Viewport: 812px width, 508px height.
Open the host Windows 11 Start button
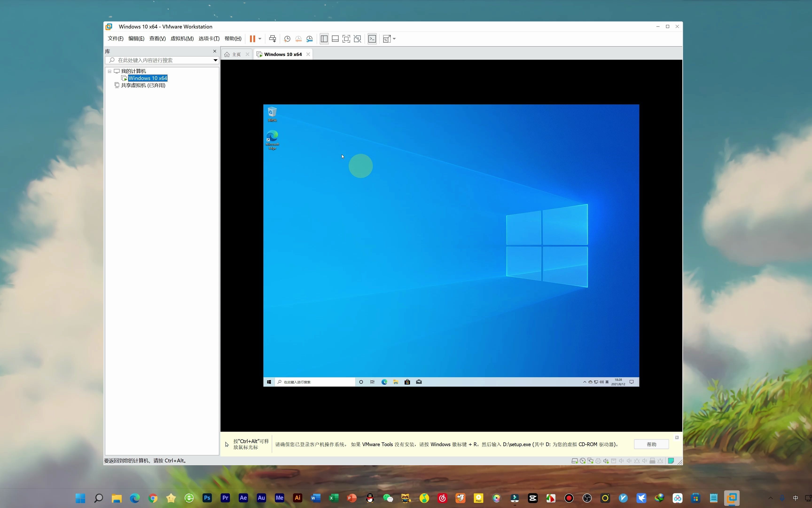coord(80,498)
